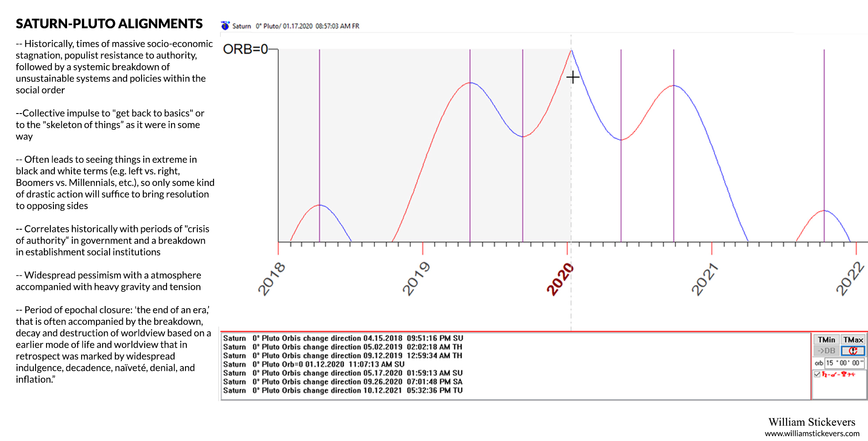Viewport: 868px width, 441px height.
Task: Select the Saturn-Pluto aspect glyph entry
Action: pyautogui.click(x=838, y=374)
